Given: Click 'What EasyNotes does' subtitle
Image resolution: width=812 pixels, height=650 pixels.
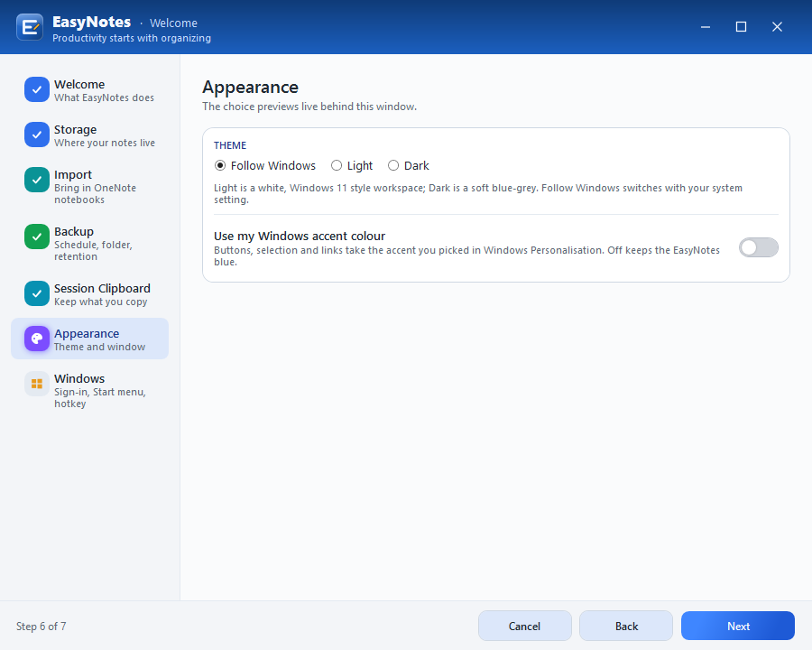Looking at the screenshot, I should click(104, 97).
